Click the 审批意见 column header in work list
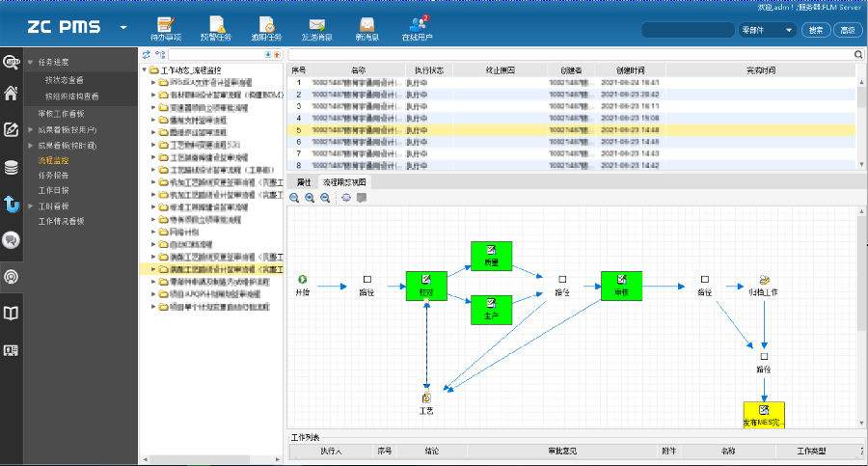868x466 pixels. pyautogui.click(x=562, y=451)
